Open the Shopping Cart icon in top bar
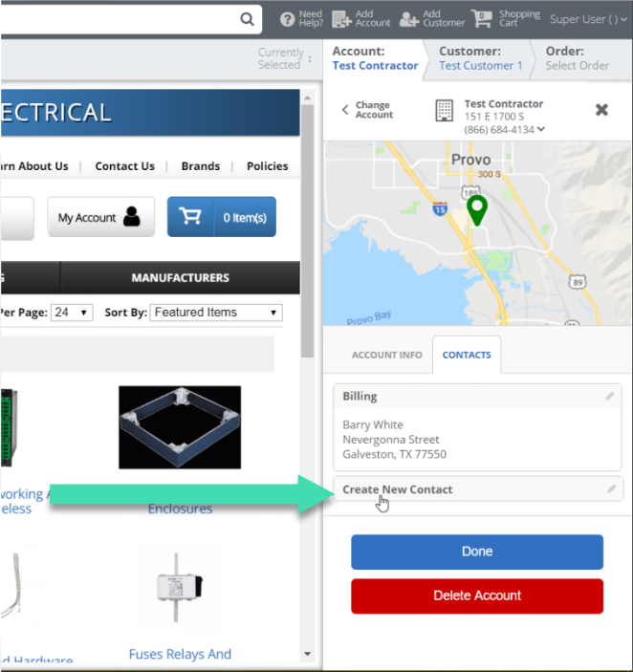Viewport: 633px width, 672px height. (482, 18)
